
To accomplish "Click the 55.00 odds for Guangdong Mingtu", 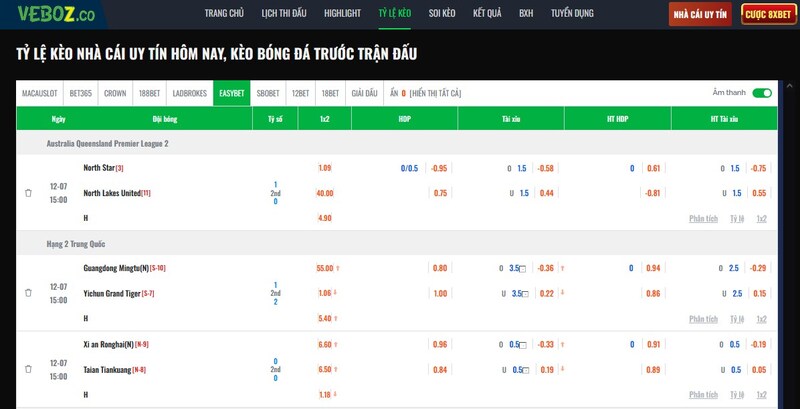I will 324,268.
